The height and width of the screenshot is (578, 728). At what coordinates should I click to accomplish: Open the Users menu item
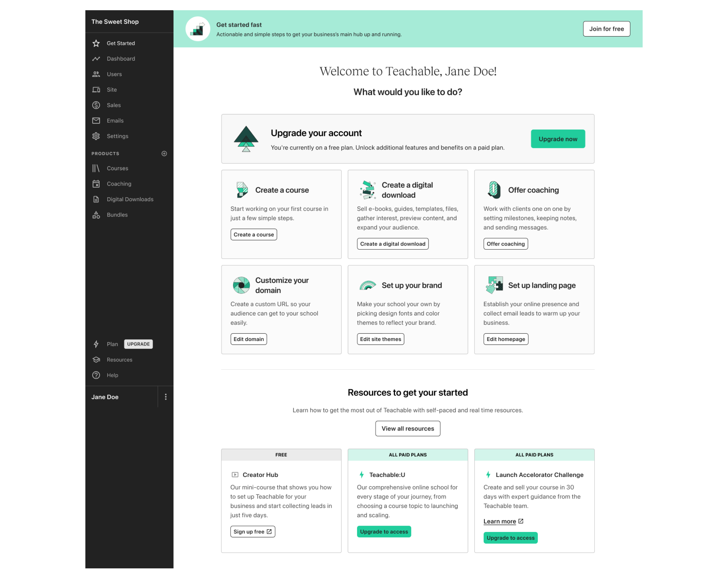click(x=114, y=74)
